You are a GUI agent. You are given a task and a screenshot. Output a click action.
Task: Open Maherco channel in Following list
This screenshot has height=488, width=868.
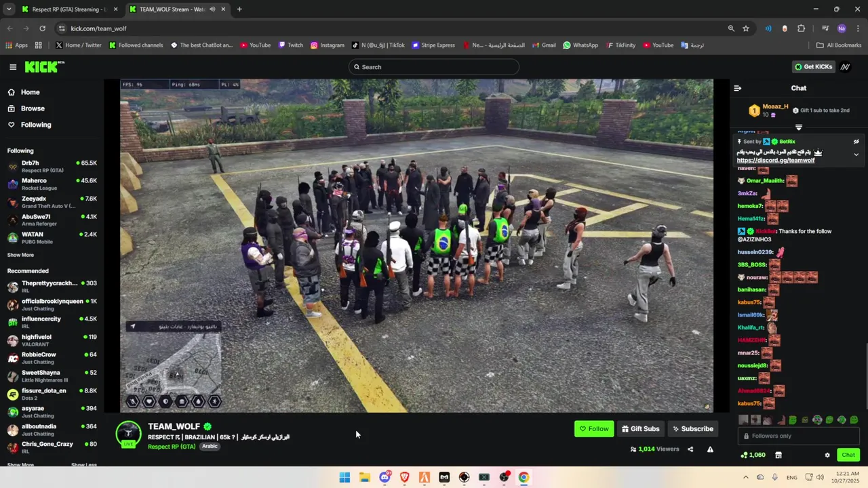52,184
